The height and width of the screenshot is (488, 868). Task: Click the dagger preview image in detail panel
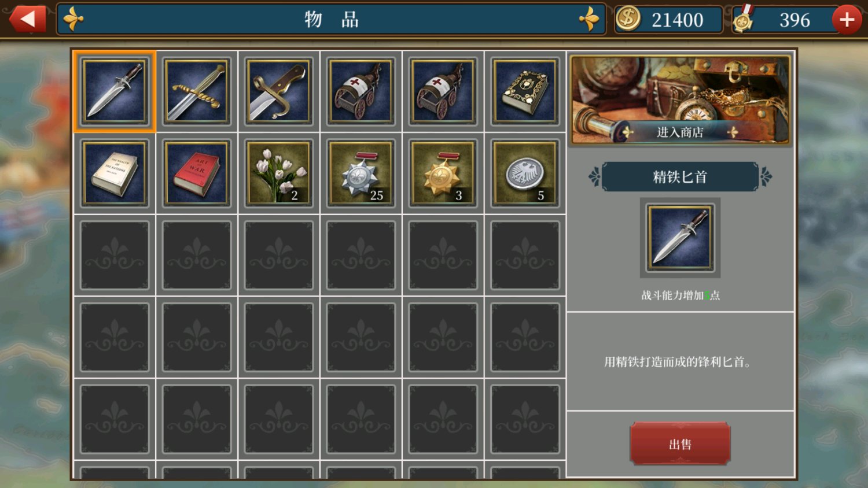point(680,238)
